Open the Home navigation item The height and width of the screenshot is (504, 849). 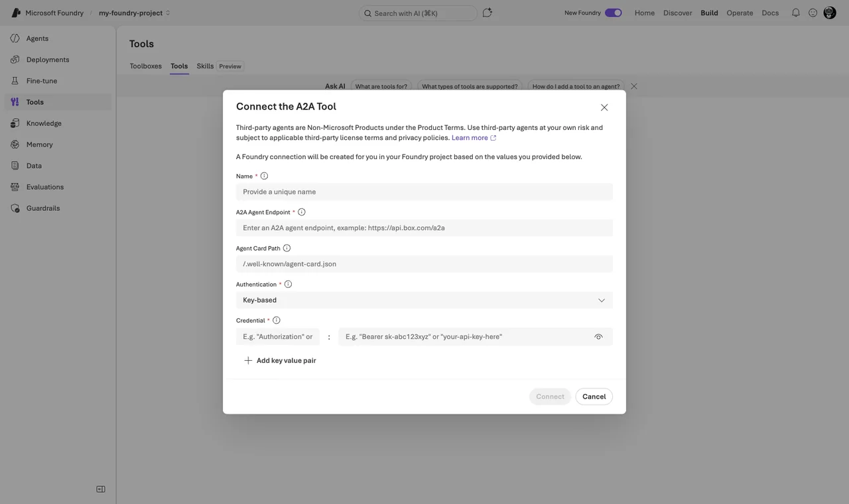(645, 13)
